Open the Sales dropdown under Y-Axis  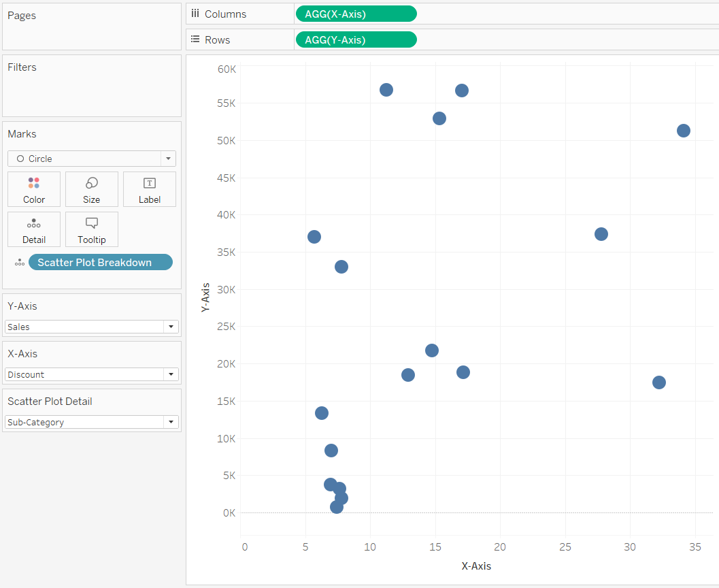(170, 327)
